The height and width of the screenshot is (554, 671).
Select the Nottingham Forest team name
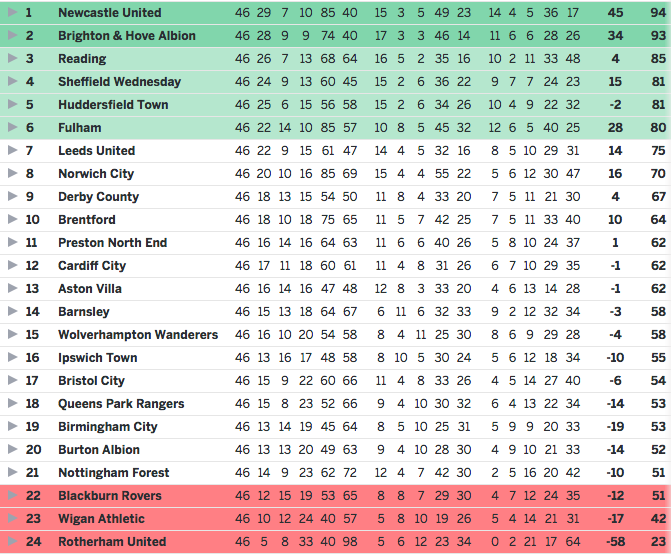(x=114, y=473)
